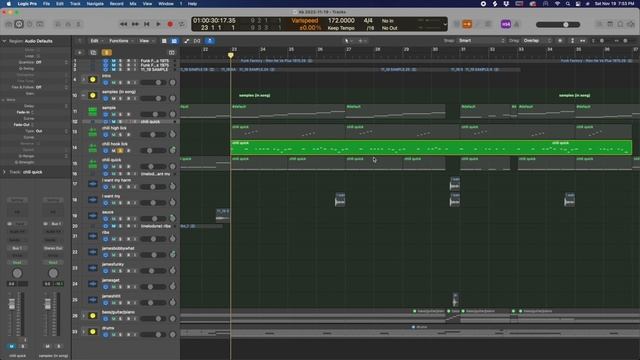The height and width of the screenshot is (360, 640).
Task: Mute the chill quick channel strip in inspector
Action: point(11,346)
